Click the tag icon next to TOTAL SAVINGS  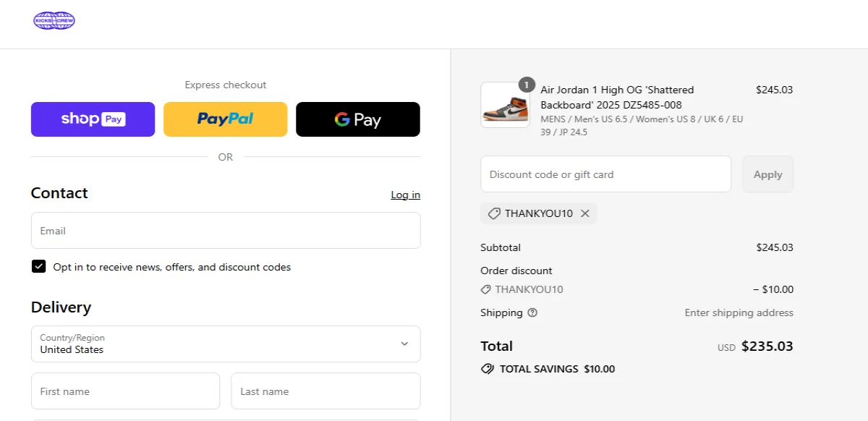[488, 369]
